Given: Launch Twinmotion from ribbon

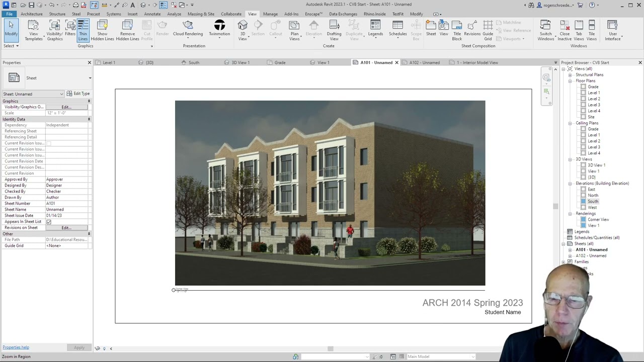Looking at the screenshot, I should 219,30.
